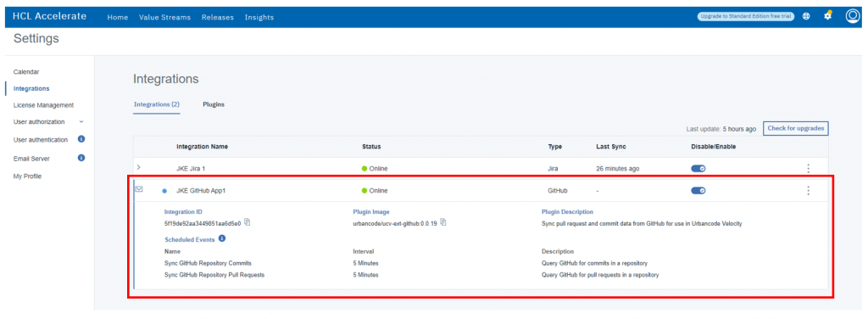Open the settings gear icon in header
This screenshot has height=319, width=868.
point(828,16)
